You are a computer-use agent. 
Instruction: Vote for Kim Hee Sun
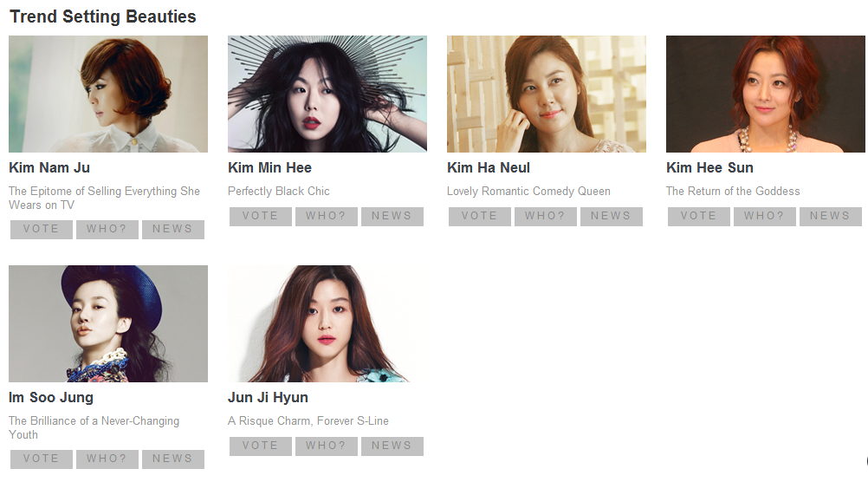click(699, 216)
